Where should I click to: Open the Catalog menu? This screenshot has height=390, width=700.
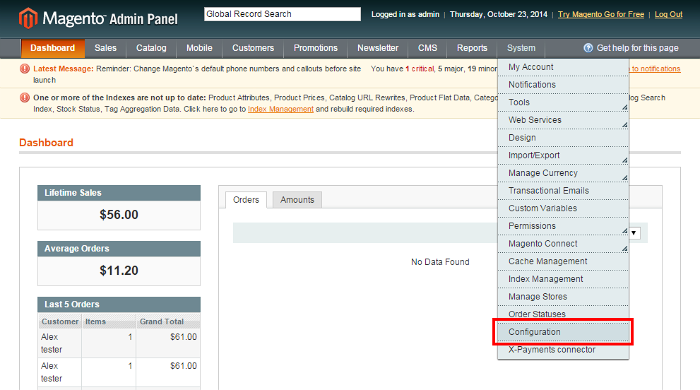click(151, 48)
